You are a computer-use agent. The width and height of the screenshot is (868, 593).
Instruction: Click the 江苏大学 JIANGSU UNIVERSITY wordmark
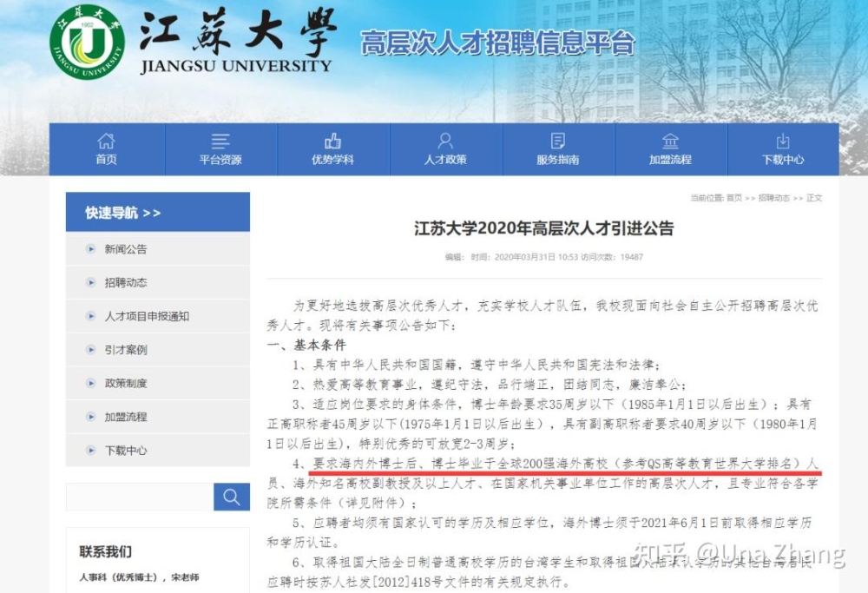pos(236,43)
